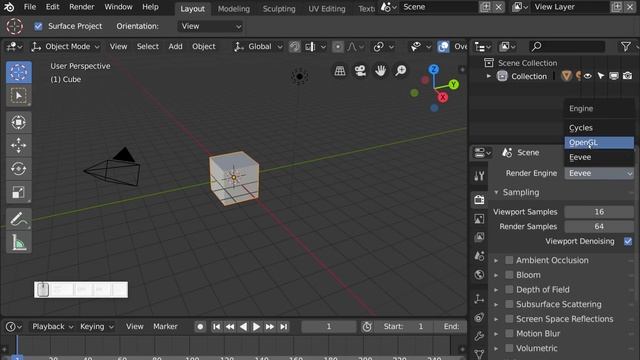Click the current frame number field
Viewport: 640px width, 360px height.
point(329,327)
